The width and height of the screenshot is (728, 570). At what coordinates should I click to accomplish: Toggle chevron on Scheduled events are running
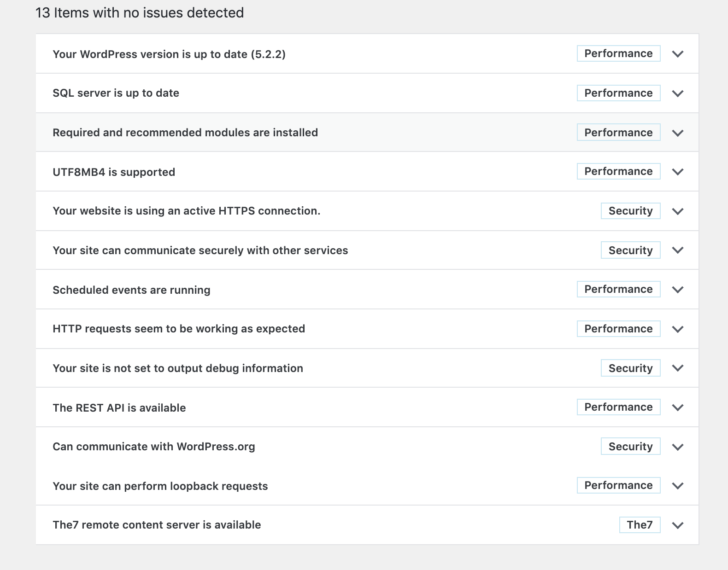[x=677, y=290]
